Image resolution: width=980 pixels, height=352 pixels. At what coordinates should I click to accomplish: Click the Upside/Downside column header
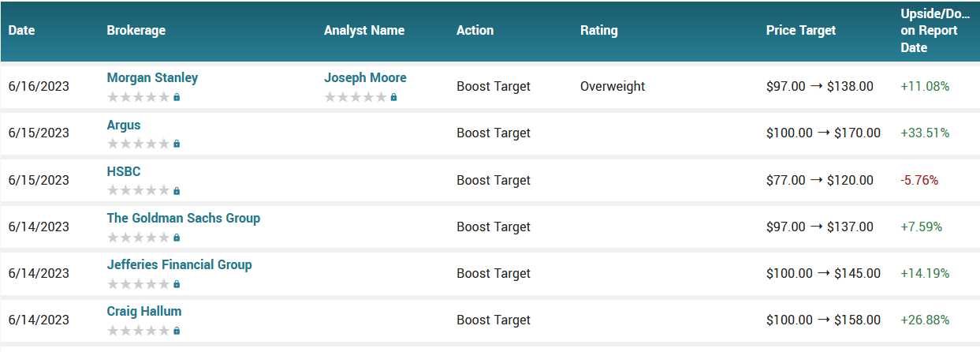[934, 31]
